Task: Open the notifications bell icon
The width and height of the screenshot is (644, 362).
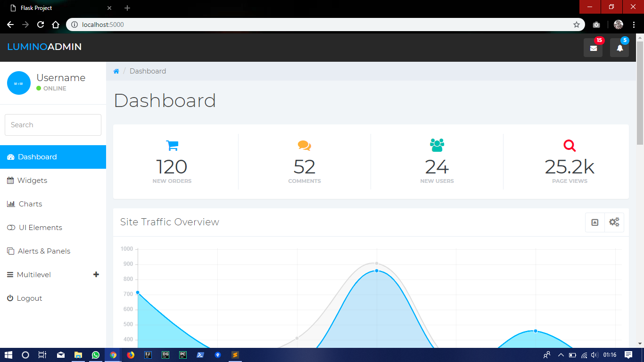Action: [x=619, y=48]
